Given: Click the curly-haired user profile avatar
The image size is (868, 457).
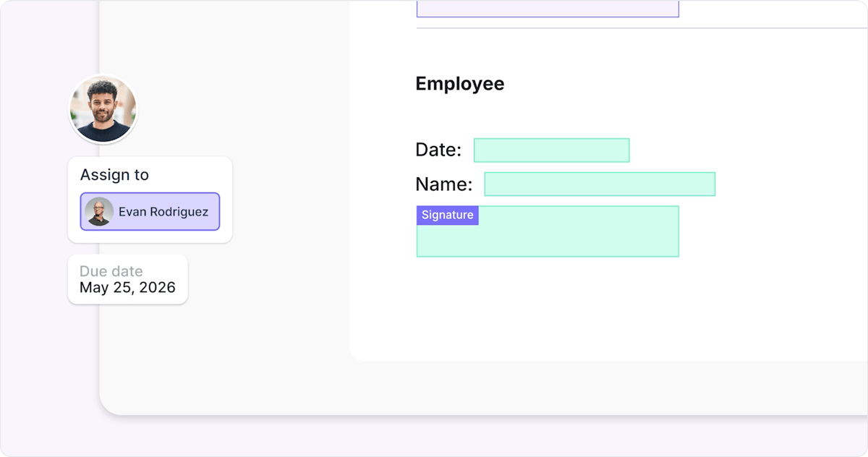Looking at the screenshot, I should click(x=103, y=109).
